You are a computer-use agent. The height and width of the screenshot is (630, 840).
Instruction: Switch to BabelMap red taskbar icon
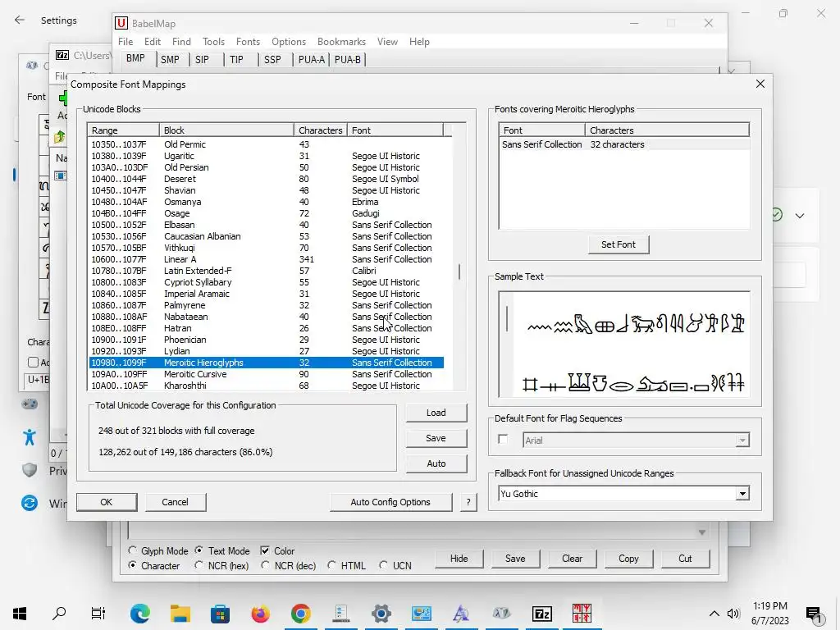pyautogui.click(x=582, y=614)
